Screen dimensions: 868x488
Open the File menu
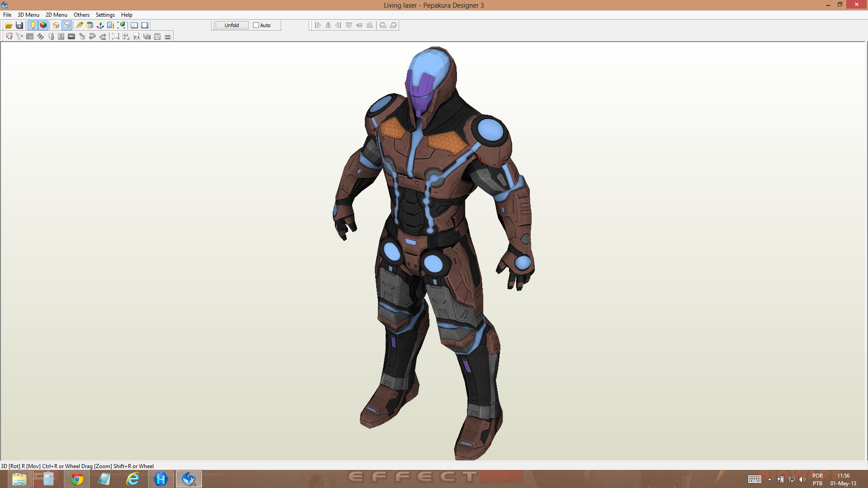coord(7,15)
